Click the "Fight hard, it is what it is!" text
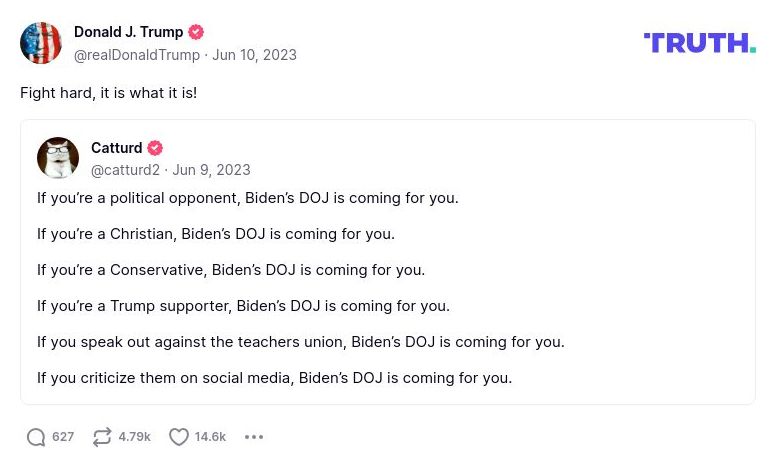The image size is (777, 468). tap(108, 93)
